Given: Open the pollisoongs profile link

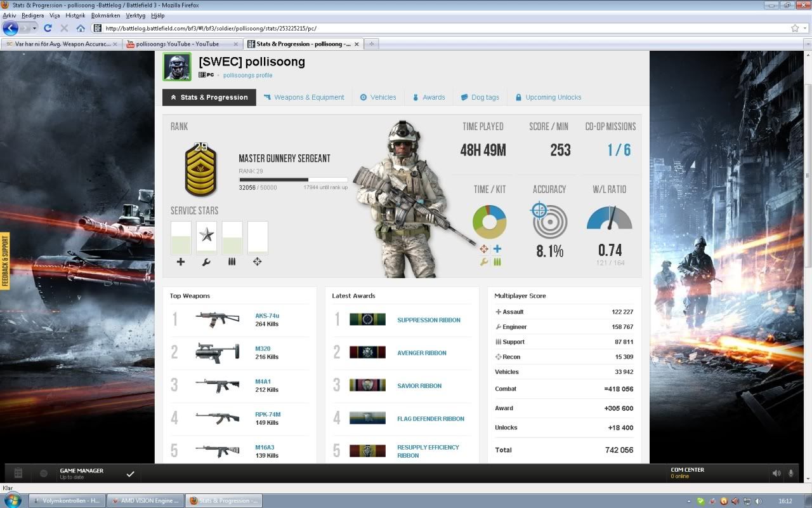Looking at the screenshot, I should (248, 76).
